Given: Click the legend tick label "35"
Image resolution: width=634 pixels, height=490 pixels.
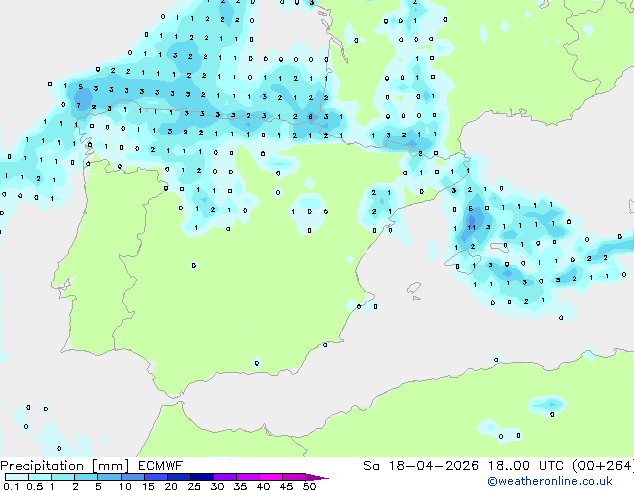Looking at the screenshot, I should click(x=240, y=486).
